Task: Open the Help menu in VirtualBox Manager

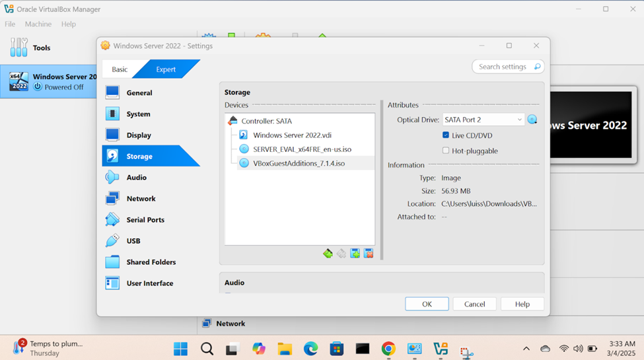Action: tap(69, 24)
